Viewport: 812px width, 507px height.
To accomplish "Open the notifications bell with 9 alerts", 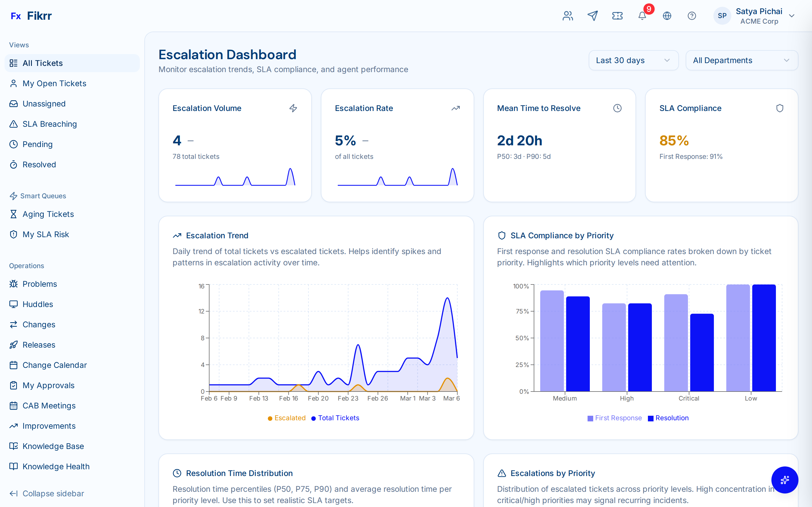I will pos(642,15).
